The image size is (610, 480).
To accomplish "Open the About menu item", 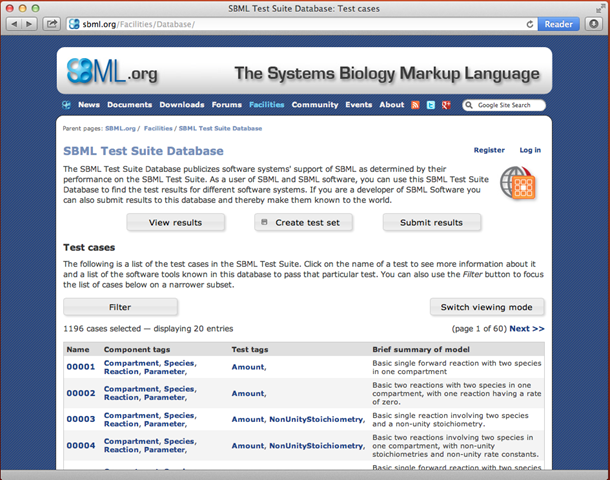I will [392, 105].
